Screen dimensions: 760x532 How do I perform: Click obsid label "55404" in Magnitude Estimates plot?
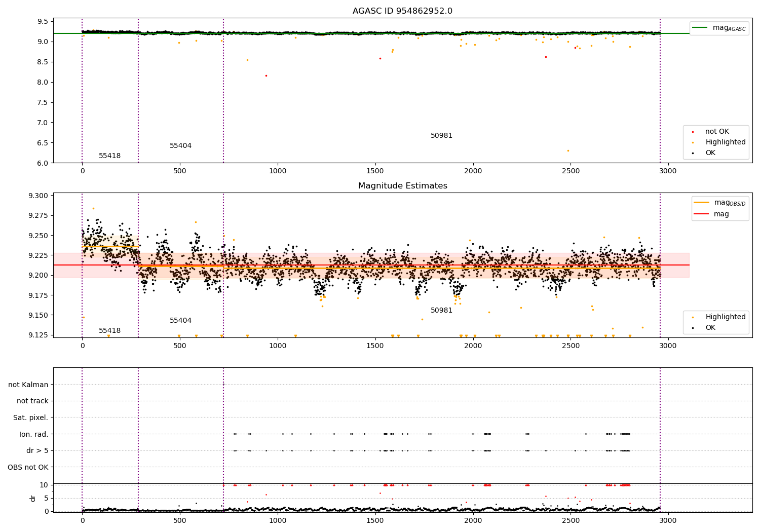tap(180, 321)
